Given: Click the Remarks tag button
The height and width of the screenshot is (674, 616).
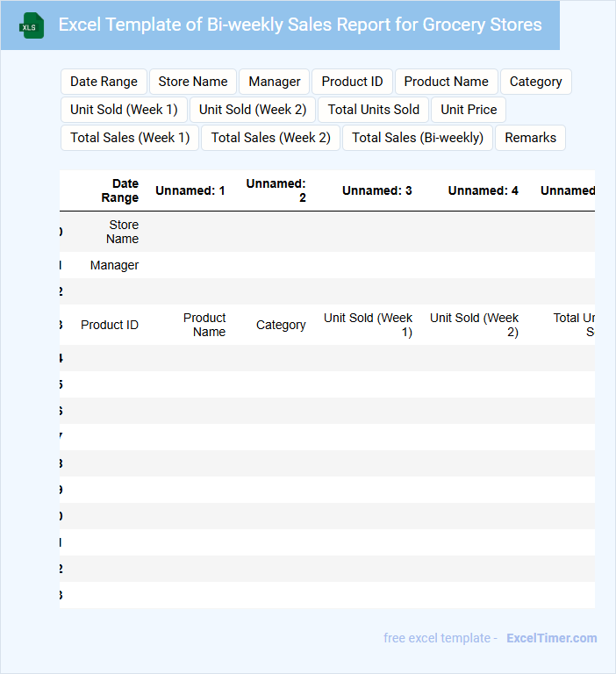Looking at the screenshot, I should pos(531,138).
